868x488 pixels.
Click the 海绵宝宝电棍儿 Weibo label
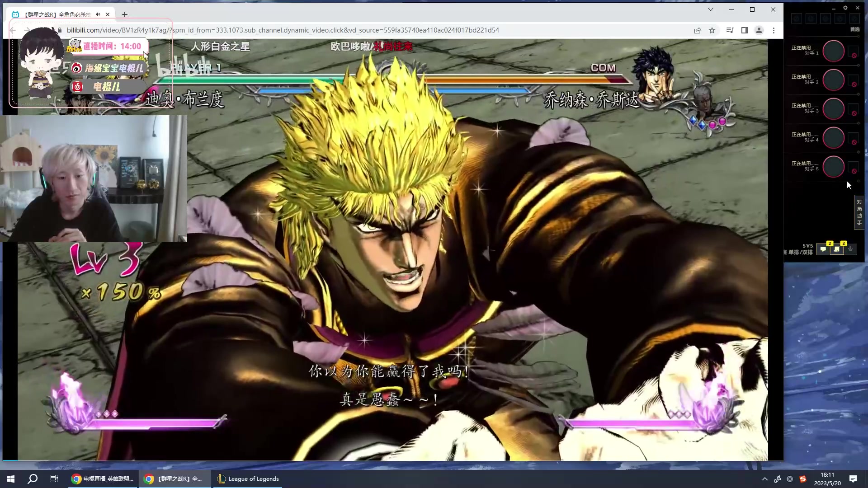pos(114,68)
